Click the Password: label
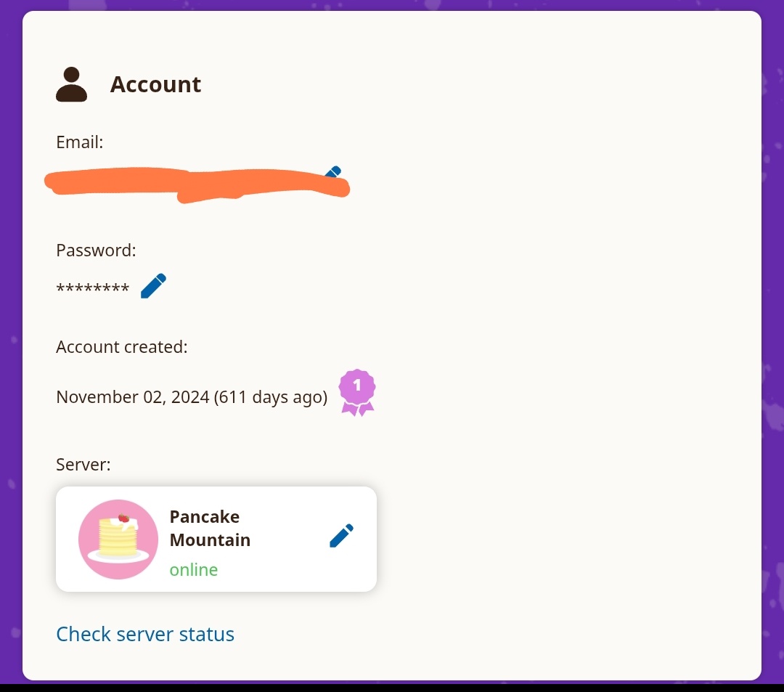 [96, 250]
